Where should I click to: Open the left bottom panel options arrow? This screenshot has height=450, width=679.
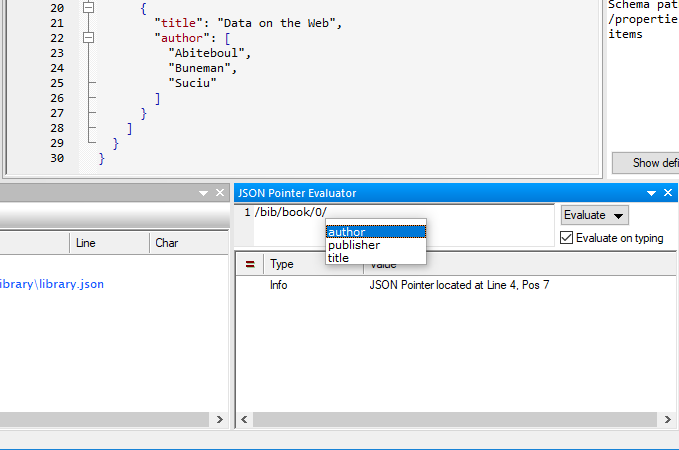(x=203, y=193)
